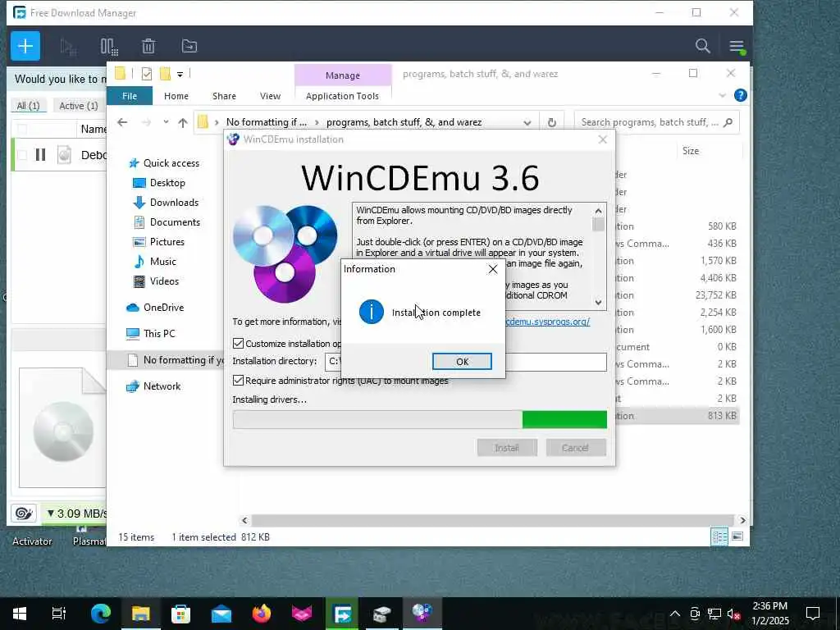Open the File tab in Explorer

(130, 96)
